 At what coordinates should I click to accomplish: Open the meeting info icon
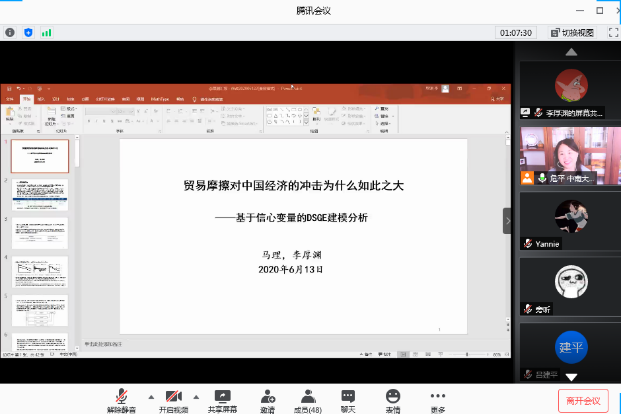[x=10, y=32]
